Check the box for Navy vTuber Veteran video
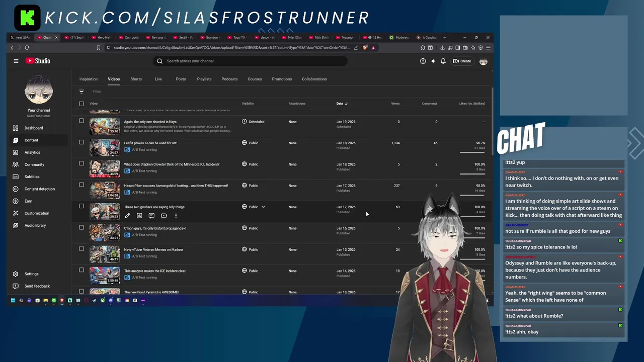 [82, 248]
